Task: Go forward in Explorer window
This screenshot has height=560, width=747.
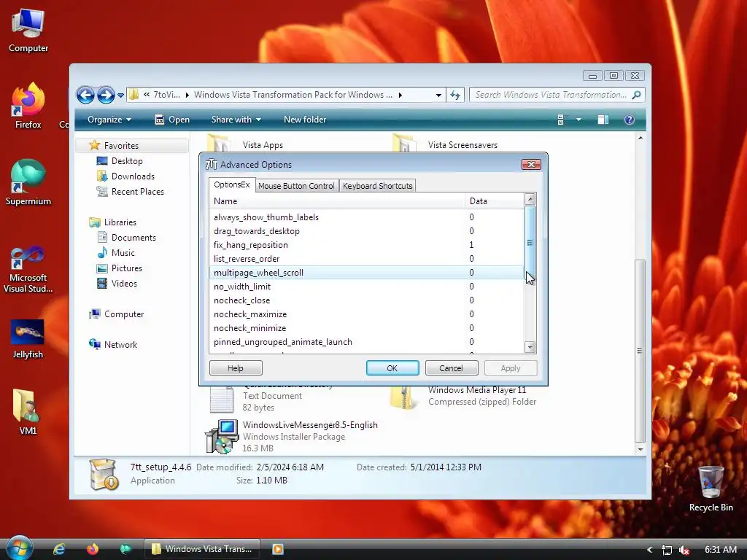Action: (x=106, y=96)
